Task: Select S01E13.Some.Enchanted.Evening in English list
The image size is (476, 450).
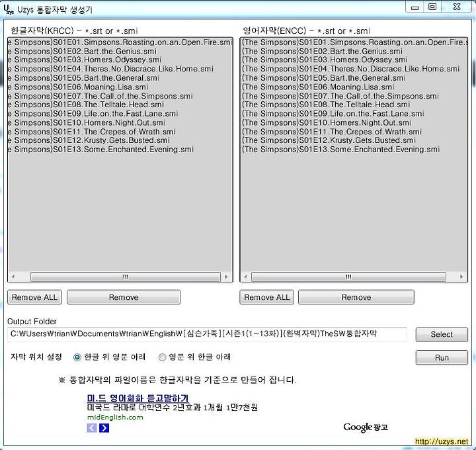Action: pos(354,150)
